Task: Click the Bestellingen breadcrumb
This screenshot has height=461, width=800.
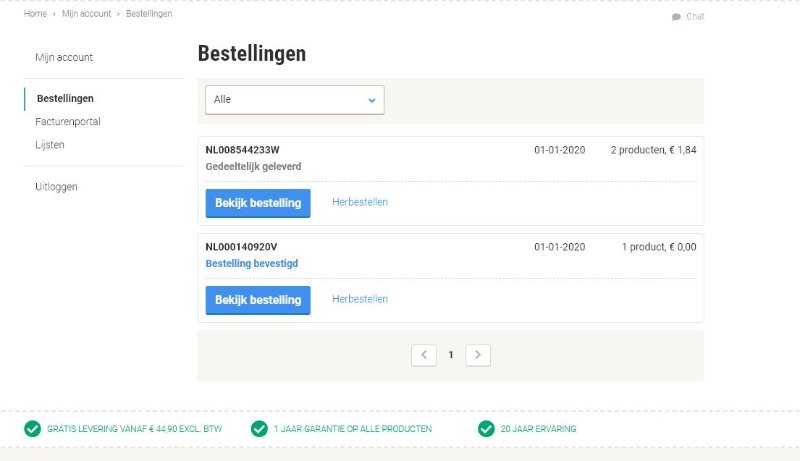Action: (x=149, y=14)
